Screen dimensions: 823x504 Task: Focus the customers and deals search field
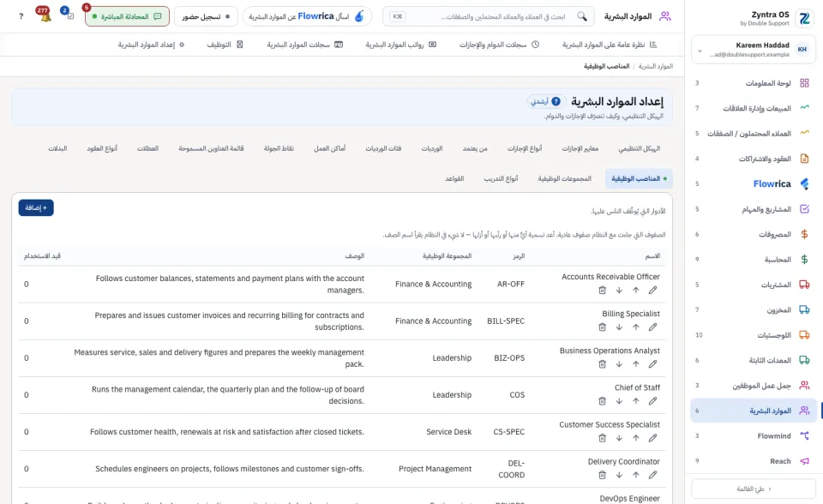point(488,16)
